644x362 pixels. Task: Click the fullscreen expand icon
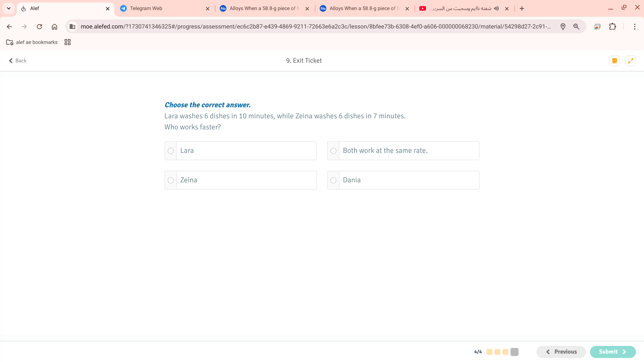pos(631,61)
